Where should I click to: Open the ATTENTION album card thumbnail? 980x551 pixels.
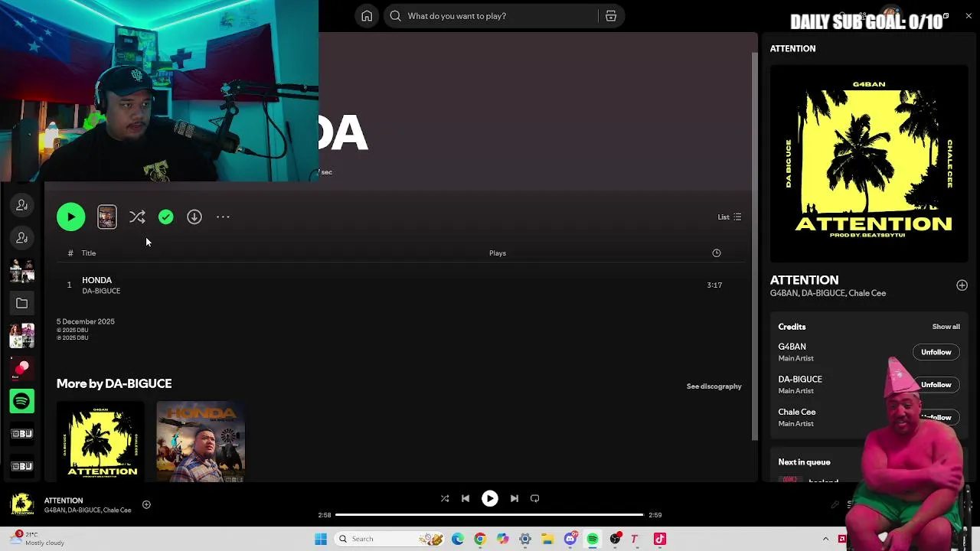point(100,442)
